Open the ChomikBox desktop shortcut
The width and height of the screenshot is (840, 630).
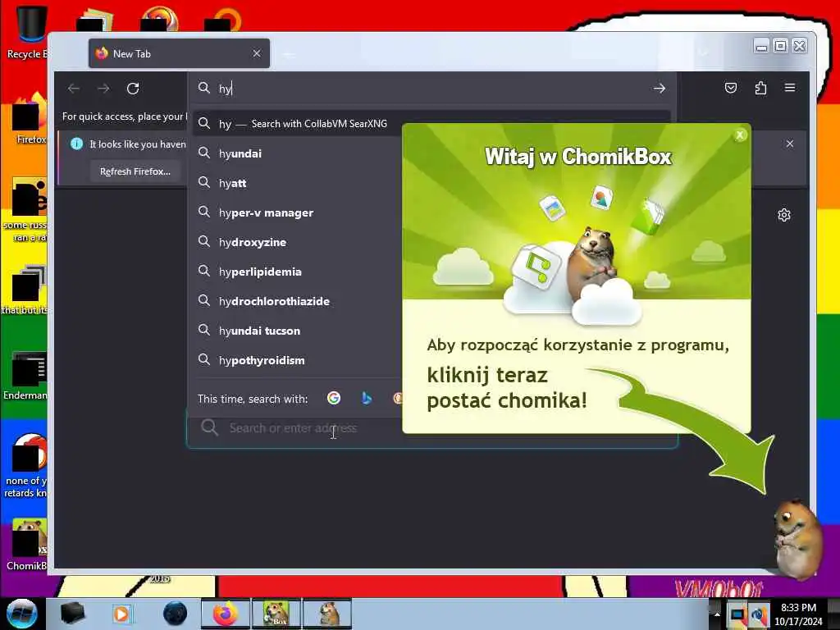tap(28, 545)
